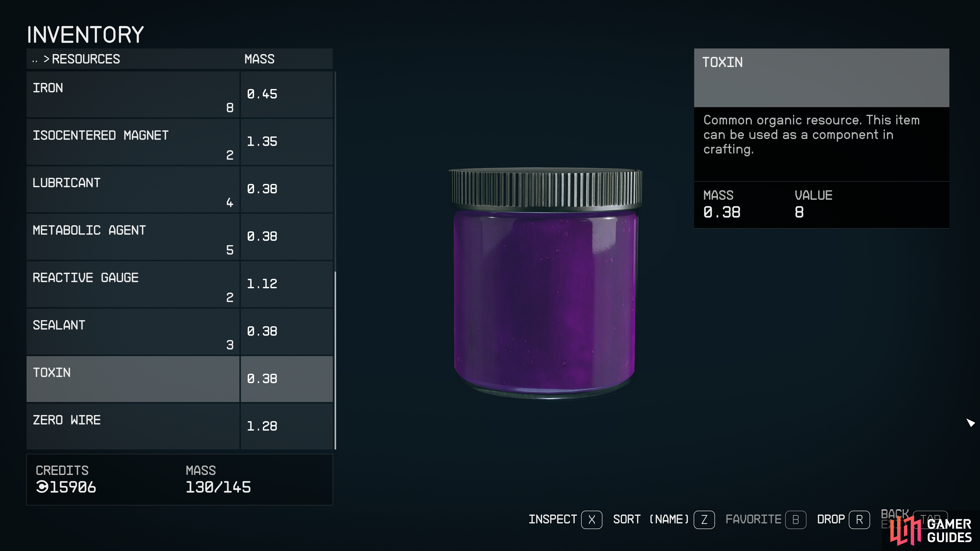
Task: Choose the Metabolic Agent entry
Action: pos(180,236)
